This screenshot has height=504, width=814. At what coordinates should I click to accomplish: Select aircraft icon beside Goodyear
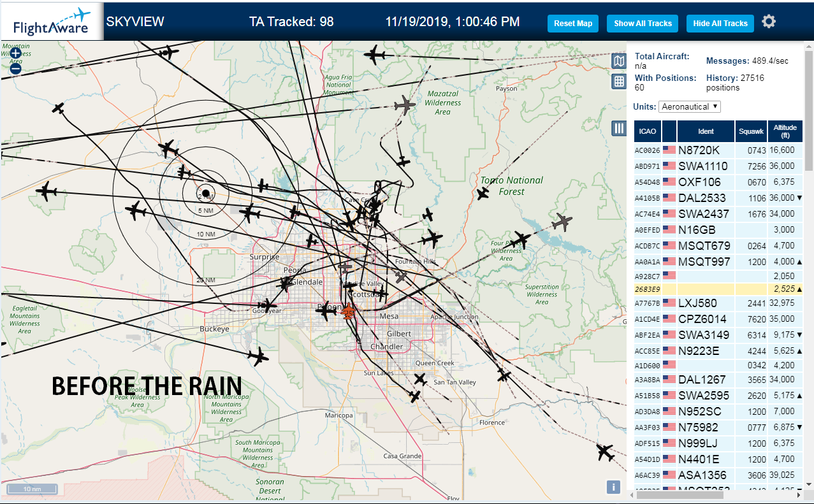pyautogui.click(x=268, y=306)
